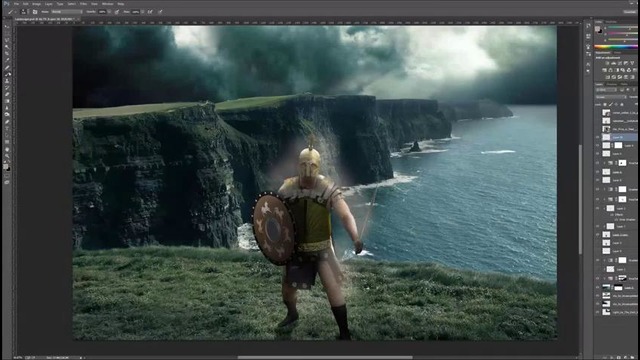Open the layer filter Kind dropdown

coord(606,90)
